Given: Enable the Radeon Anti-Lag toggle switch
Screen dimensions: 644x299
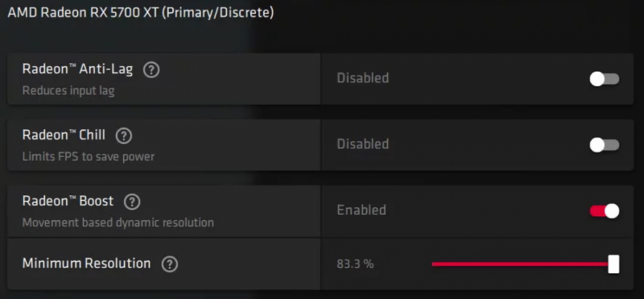Looking at the screenshot, I should pos(605,79).
